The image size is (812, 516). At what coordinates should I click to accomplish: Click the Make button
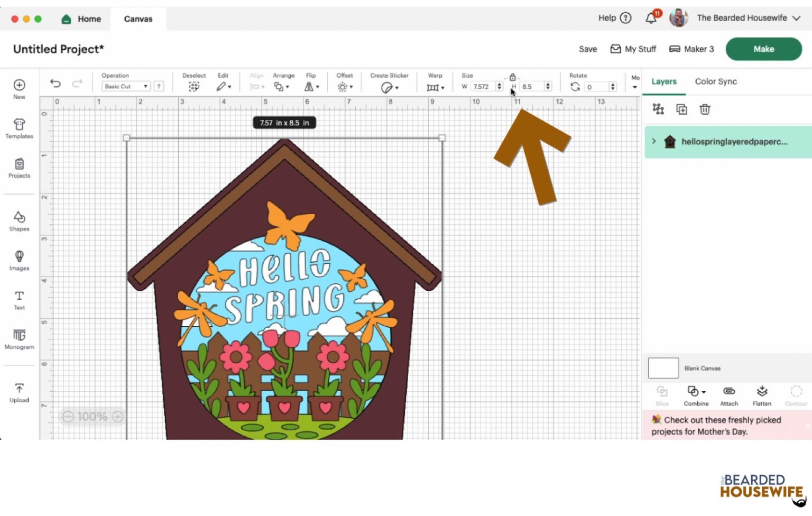click(x=763, y=49)
